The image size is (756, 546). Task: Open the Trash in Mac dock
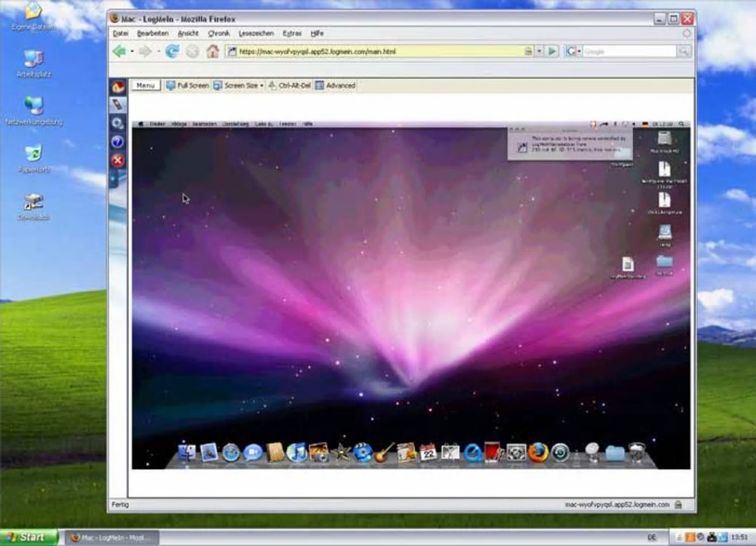click(x=637, y=452)
